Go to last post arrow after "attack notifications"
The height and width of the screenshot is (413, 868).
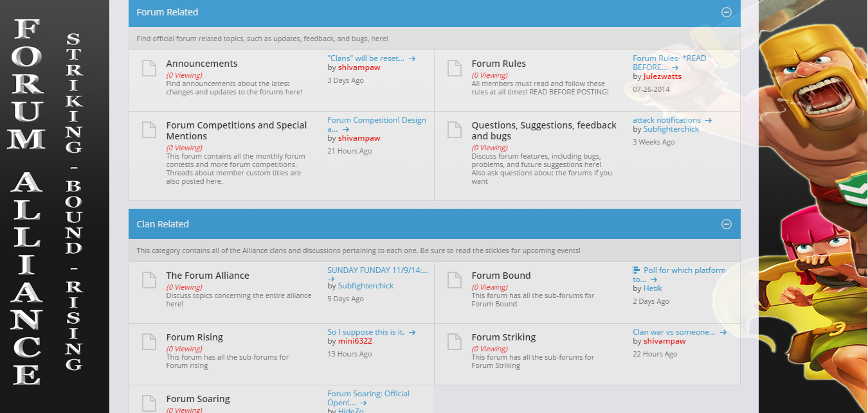(x=708, y=120)
